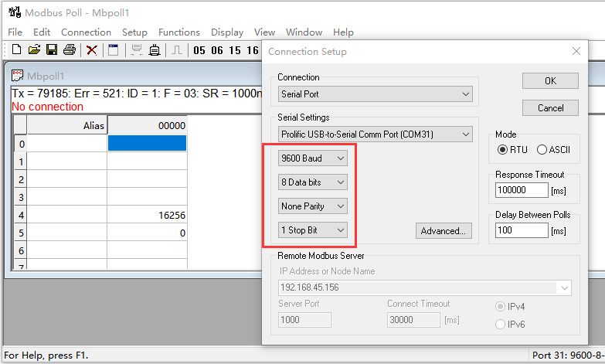Viewport: 605px width, 364px height.
Task: Click the Response Timeout input field
Action: (x=521, y=189)
